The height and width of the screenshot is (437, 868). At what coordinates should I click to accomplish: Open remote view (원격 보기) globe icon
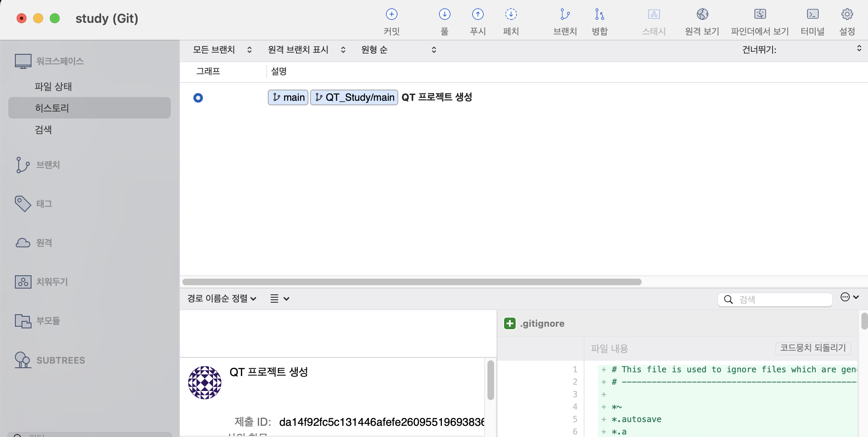pyautogui.click(x=702, y=15)
